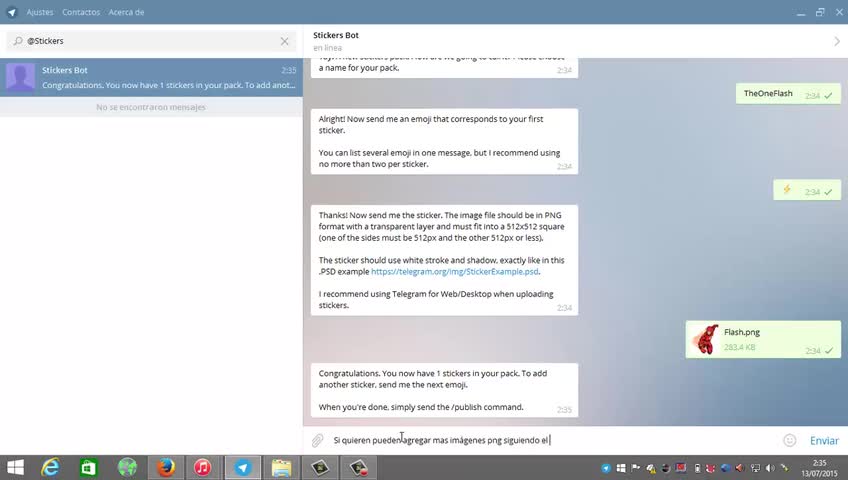Viewport: 848px width, 480px height.
Task: Open iTunes from taskbar
Action: click(203, 468)
